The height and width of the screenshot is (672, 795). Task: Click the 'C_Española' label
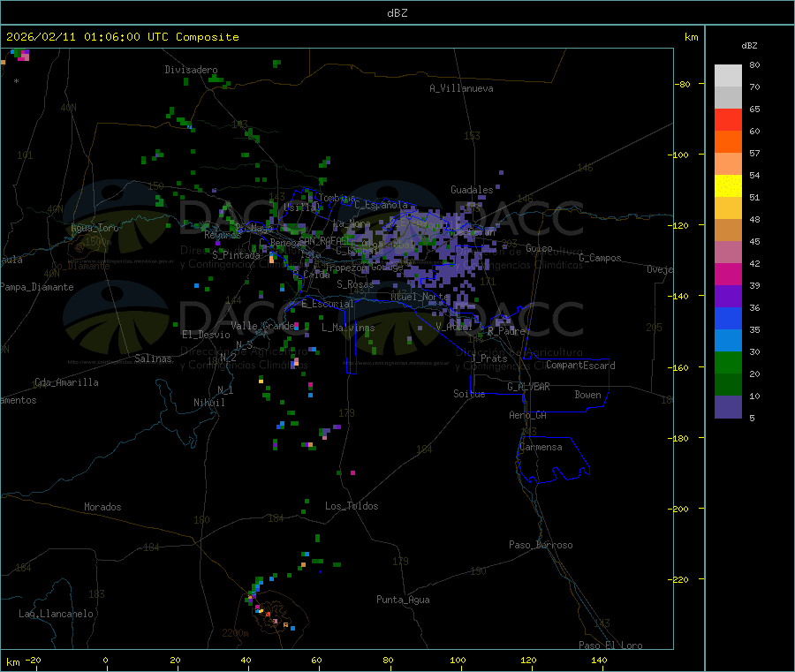click(x=382, y=205)
